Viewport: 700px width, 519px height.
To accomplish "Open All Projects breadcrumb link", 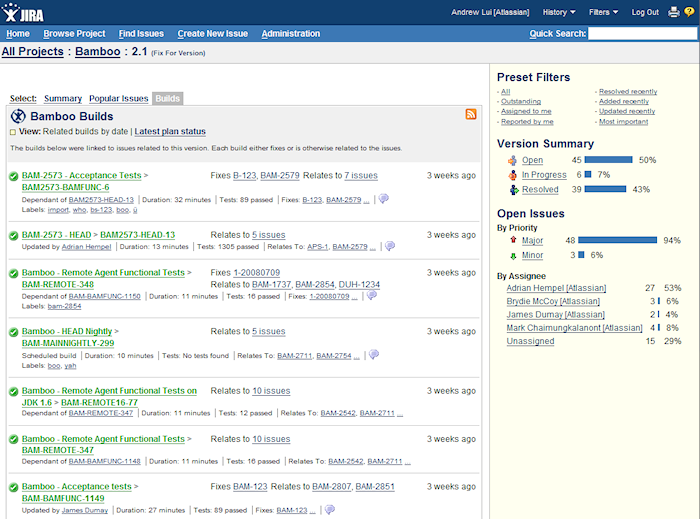I will pos(33,51).
